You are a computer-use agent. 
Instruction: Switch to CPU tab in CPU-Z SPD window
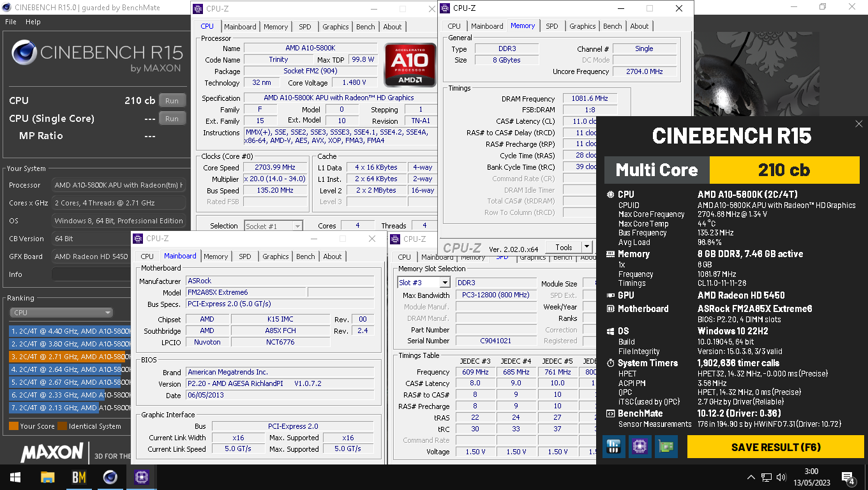(x=405, y=257)
